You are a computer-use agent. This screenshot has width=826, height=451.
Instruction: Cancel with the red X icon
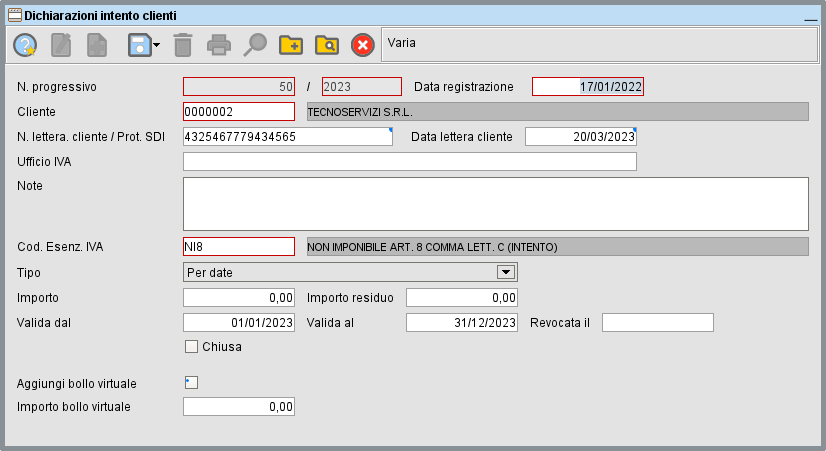[362, 45]
